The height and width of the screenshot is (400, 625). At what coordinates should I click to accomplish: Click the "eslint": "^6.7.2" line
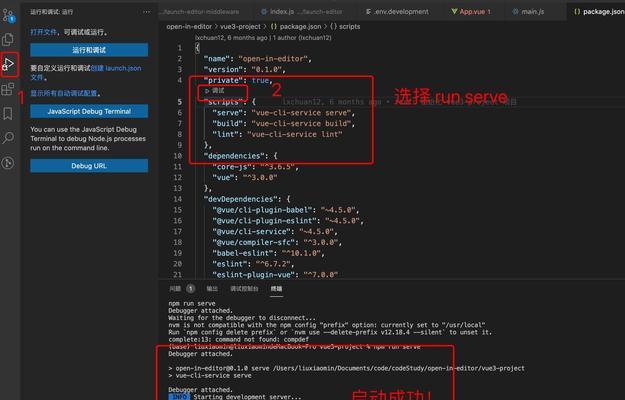click(253, 264)
